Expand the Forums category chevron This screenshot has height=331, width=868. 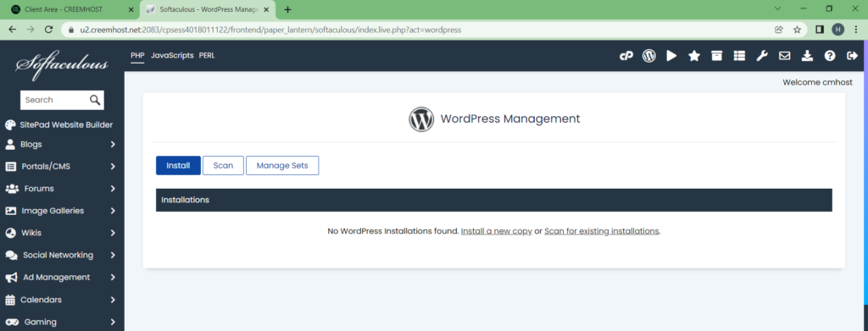[113, 189]
